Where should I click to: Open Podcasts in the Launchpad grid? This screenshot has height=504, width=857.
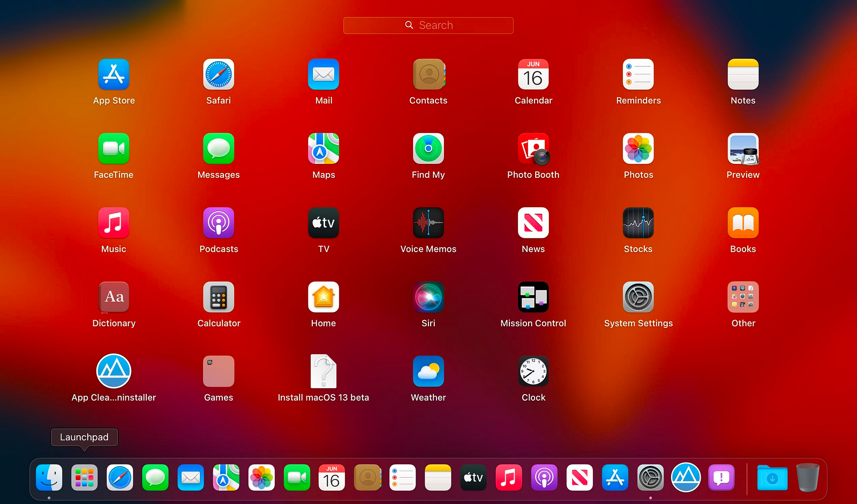pyautogui.click(x=219, y=223)
